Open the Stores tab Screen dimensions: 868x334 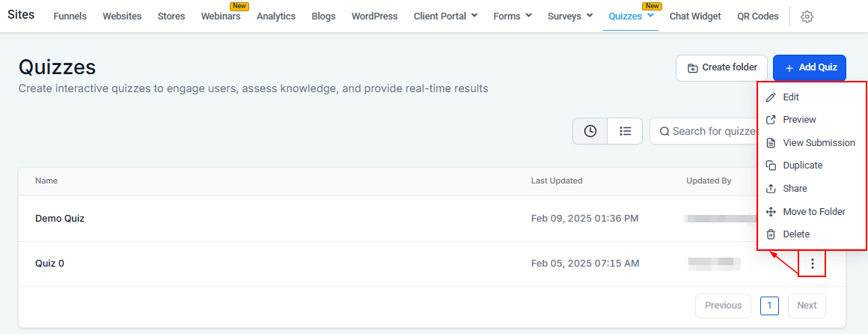pos(171,16)
